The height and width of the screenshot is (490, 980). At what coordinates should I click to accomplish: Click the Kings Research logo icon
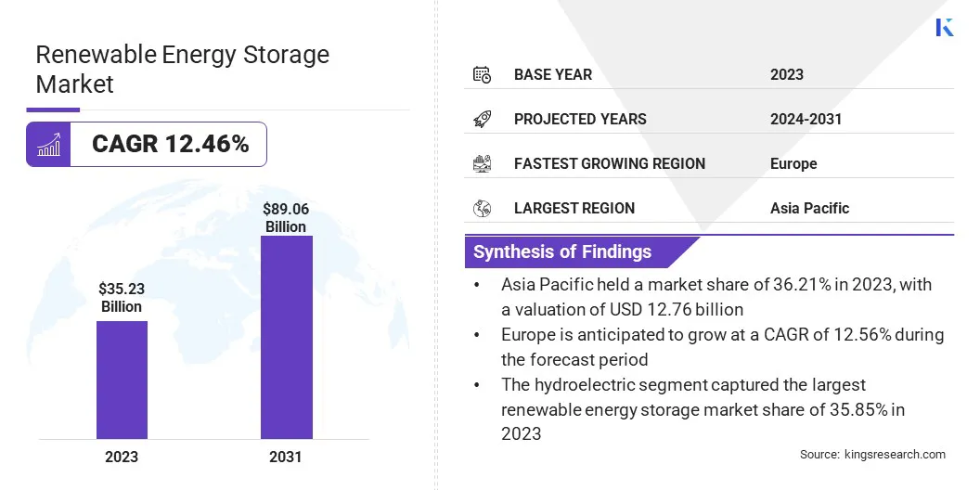pyautogui.click(x=945, y=27)
